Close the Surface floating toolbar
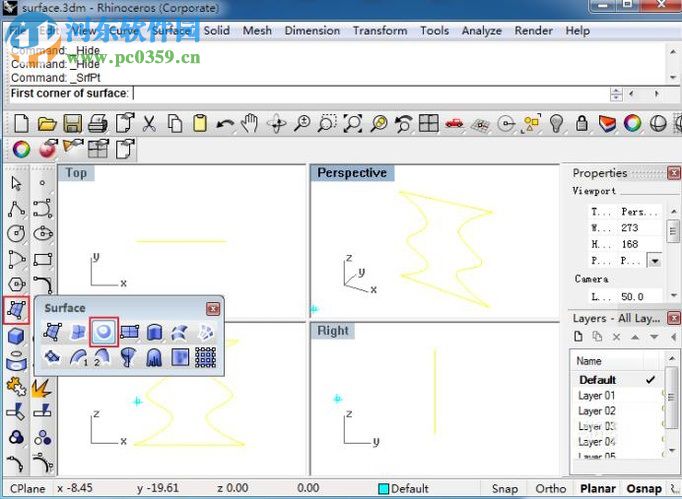The image size is (682, 499). pyautogui.click(x=213, y=308)
